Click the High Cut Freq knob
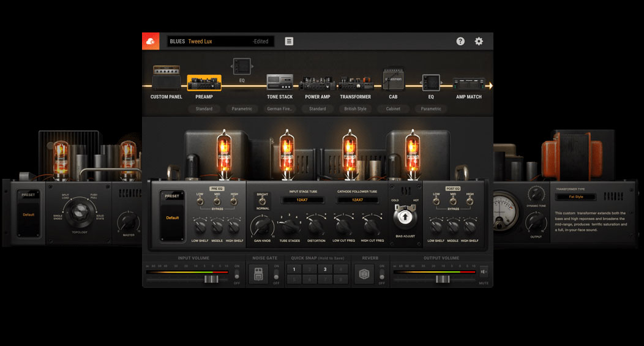The height and width of the screenshot is (346, 644). click(372, 226)
